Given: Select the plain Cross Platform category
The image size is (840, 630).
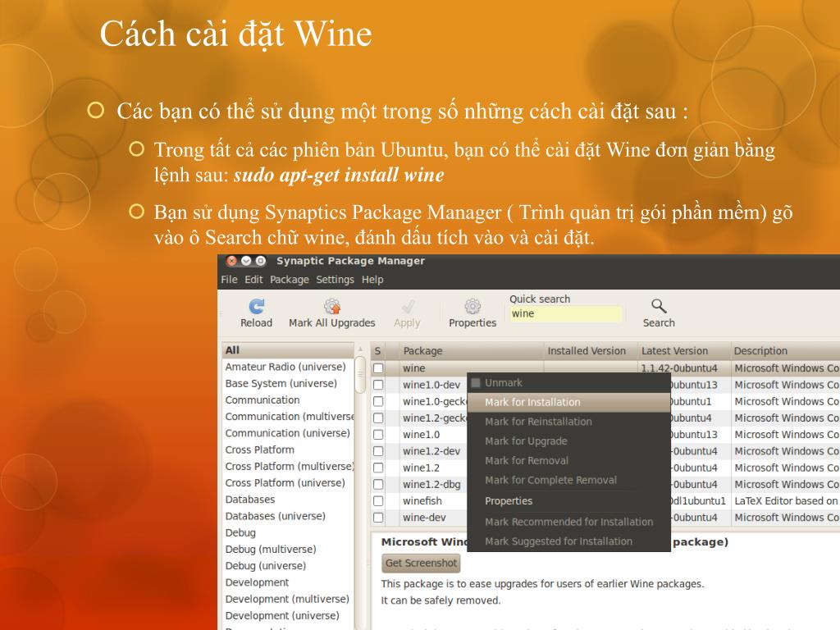Looking at the screenshot, I should pyautogui.click(x=288, y=450).
